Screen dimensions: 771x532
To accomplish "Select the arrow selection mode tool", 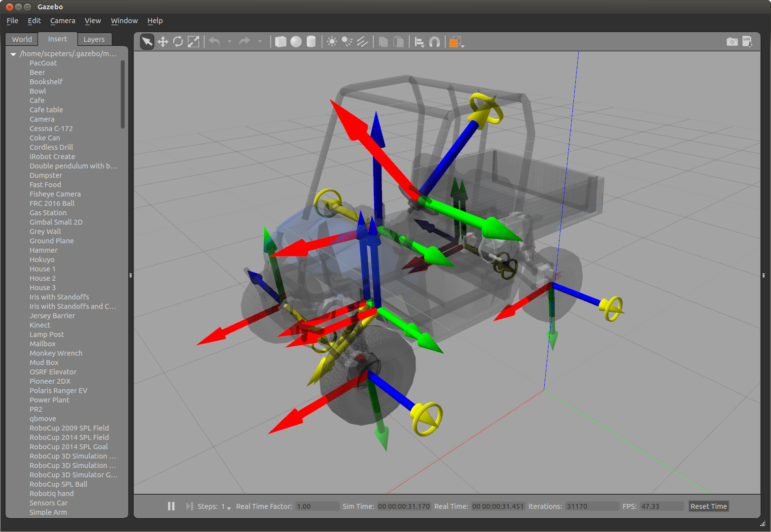I will tap(147, 42).
